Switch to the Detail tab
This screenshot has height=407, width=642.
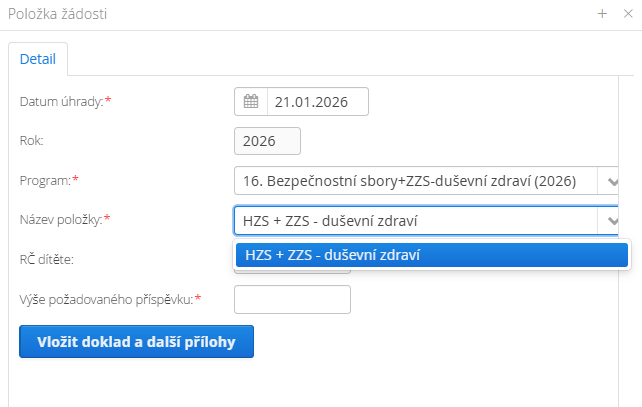coord(38,59)
